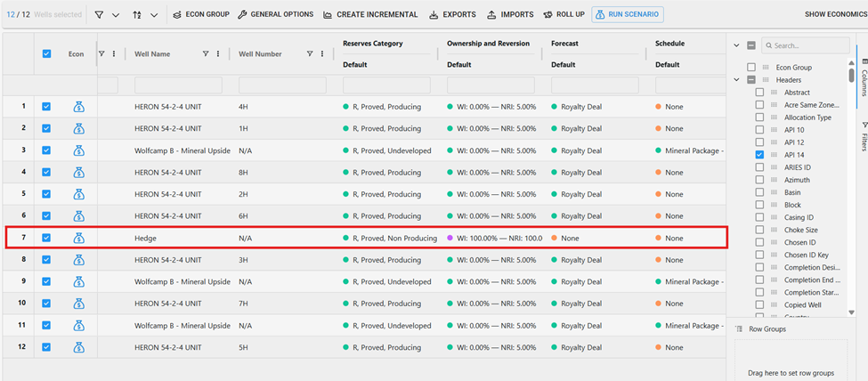Open the dropdown arrow next to the filter funnel
Screen dimensions: 868x381
pos(116,15)
